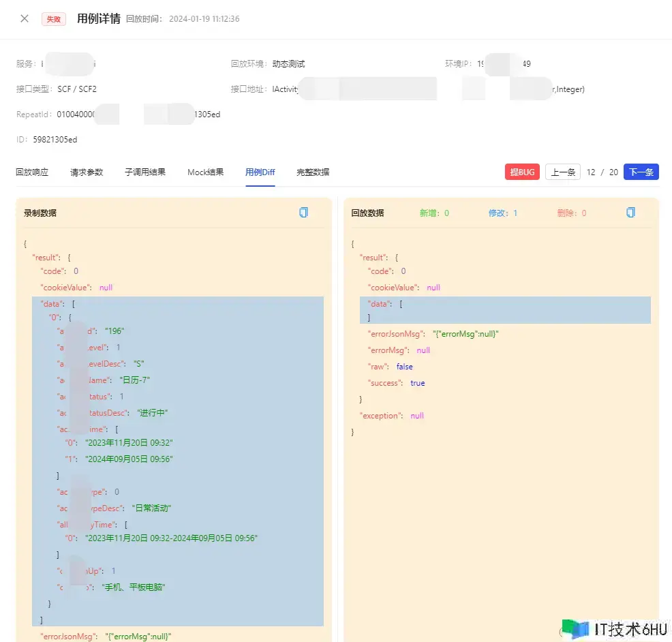Viewport: 672px width, 642px height.
Task: Open the 完整数据 tab
Action: click(313, 172)
